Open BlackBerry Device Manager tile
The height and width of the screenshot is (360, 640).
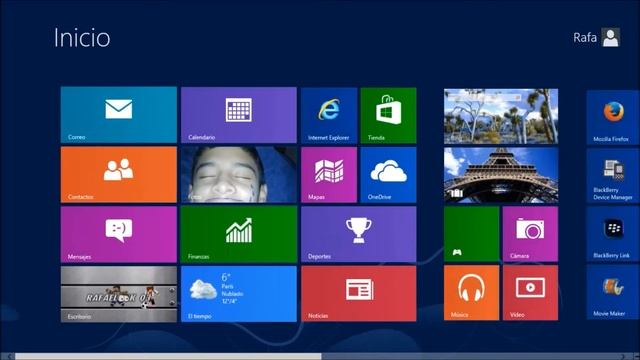(x=613, y=176)
